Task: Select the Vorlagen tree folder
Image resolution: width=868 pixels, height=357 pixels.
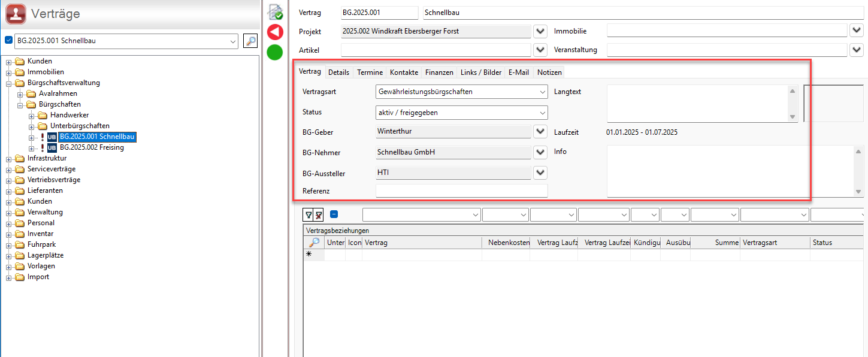Action: pyautogui.click(x=41, y=267)
